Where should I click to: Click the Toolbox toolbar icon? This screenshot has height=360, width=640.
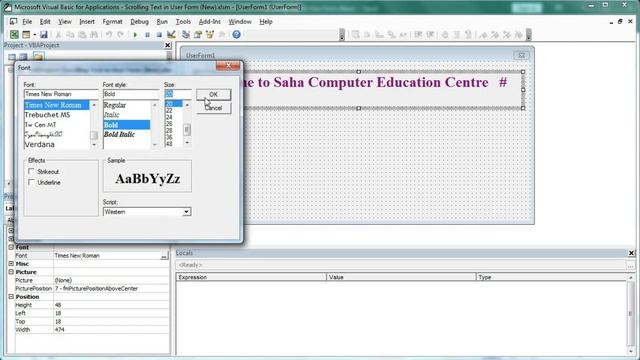coord(222,35)
